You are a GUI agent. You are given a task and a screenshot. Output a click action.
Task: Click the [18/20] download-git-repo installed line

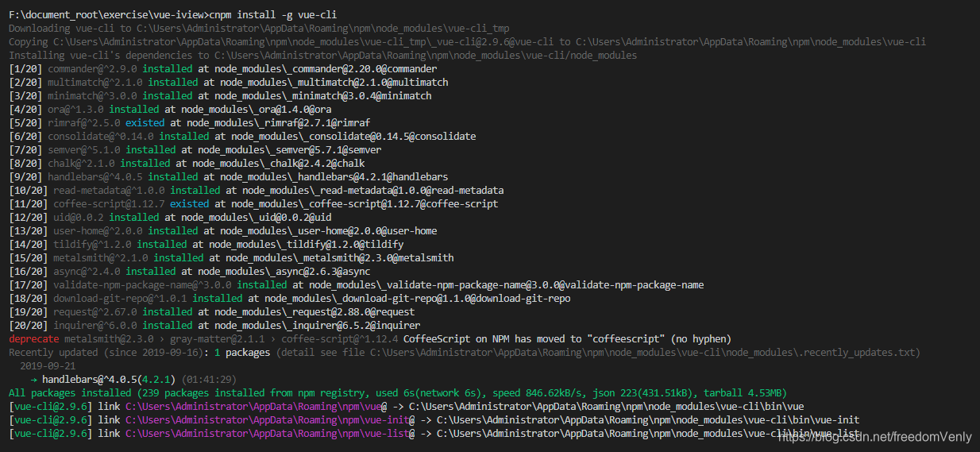(290, 298)
